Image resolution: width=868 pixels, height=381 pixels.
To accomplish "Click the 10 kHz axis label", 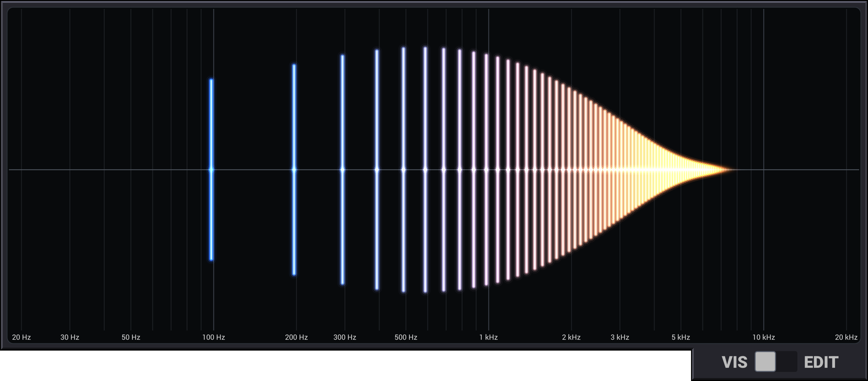I will [764, 337].
